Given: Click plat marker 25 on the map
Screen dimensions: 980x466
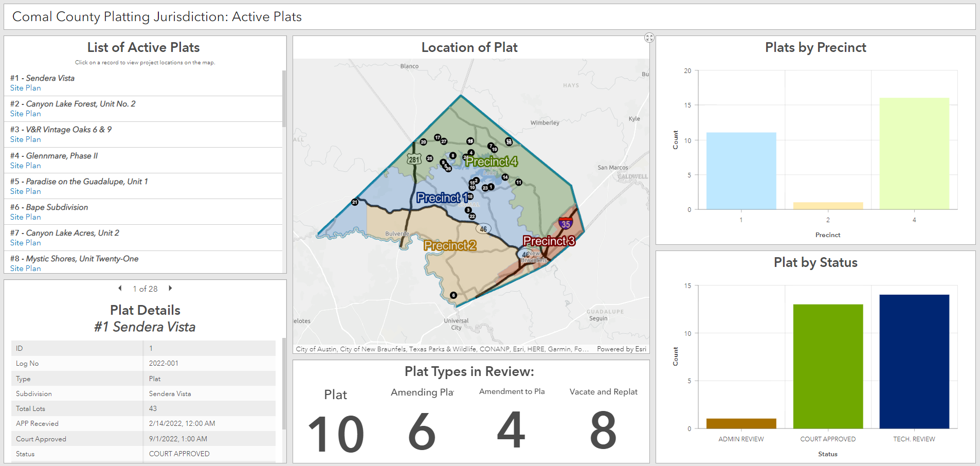Looking at the screenshot, I should point(429,158).
